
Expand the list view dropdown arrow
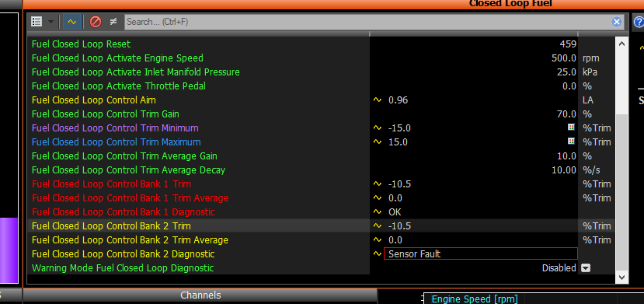pos(50,22)
